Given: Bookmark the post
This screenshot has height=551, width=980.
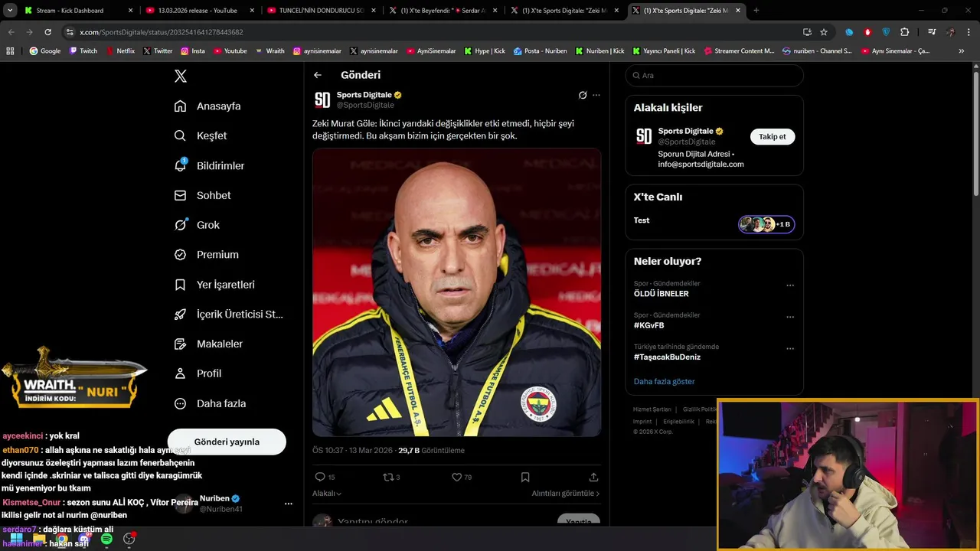Looking at the screenshot, I should tap(525, 477).
